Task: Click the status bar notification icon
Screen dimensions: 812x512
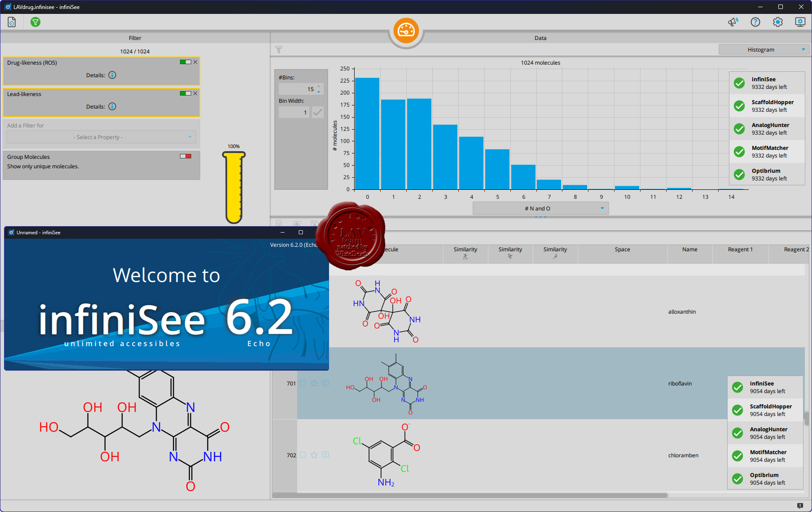Action: point(800,506)
